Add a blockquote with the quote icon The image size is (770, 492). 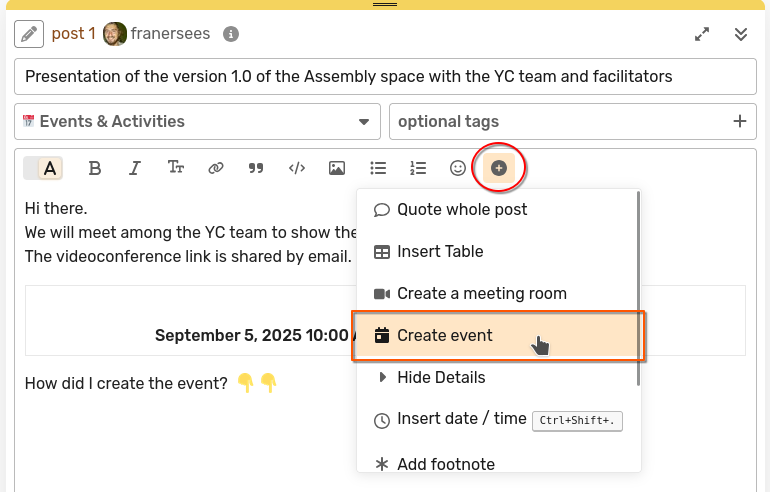(x=256, y=168)
